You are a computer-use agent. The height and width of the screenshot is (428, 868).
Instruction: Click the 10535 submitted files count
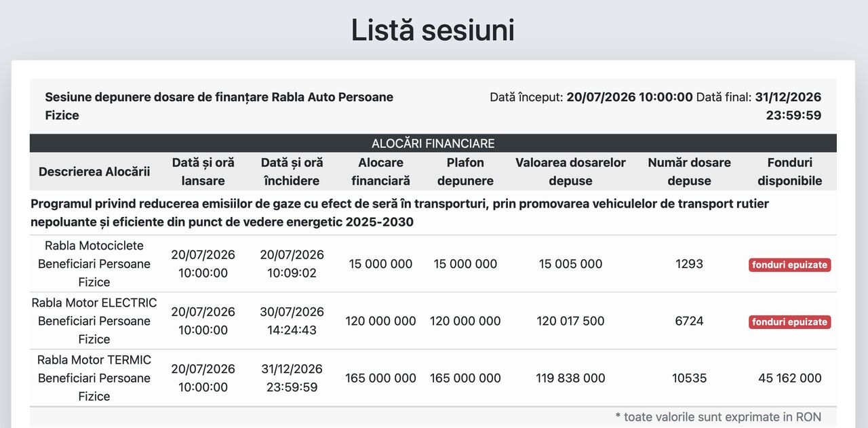(690, 378)
